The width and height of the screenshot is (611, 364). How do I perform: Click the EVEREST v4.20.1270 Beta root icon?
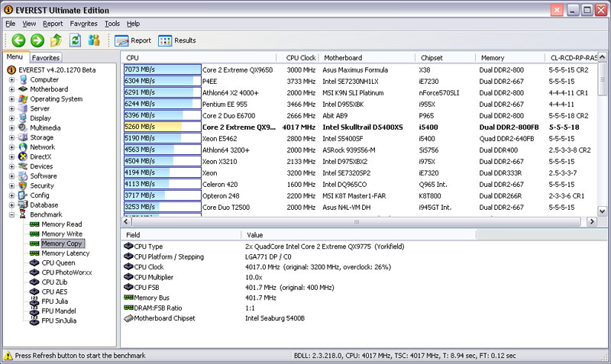click(x=11, y=69)
